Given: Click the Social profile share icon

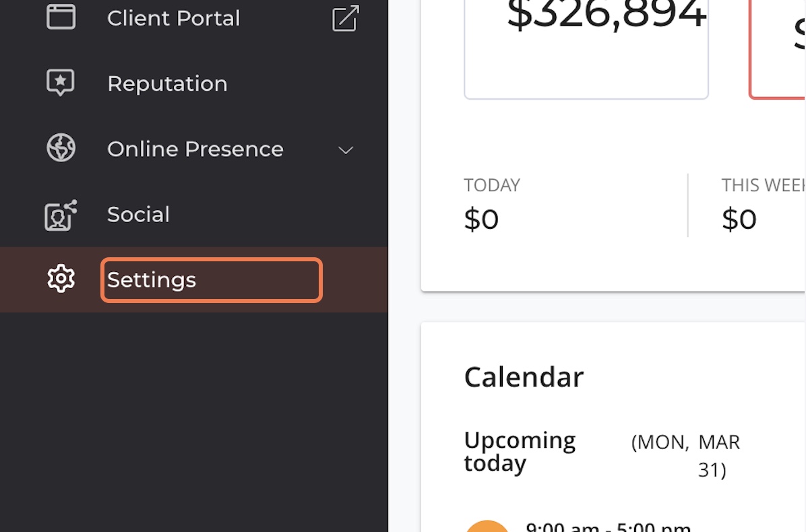Looking at the screenshot, I should pos(61,215).
